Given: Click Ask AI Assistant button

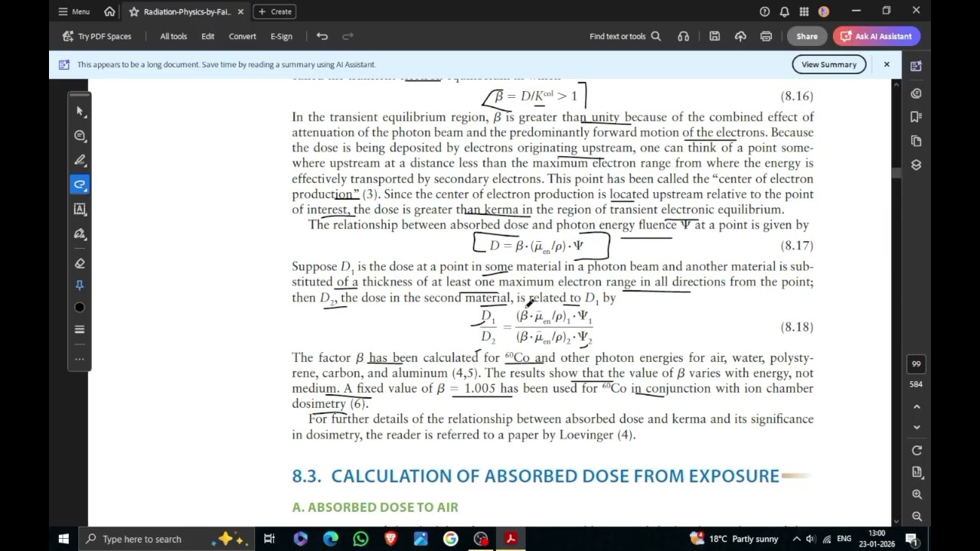Looking at the screenshot, I should point(877,36).
